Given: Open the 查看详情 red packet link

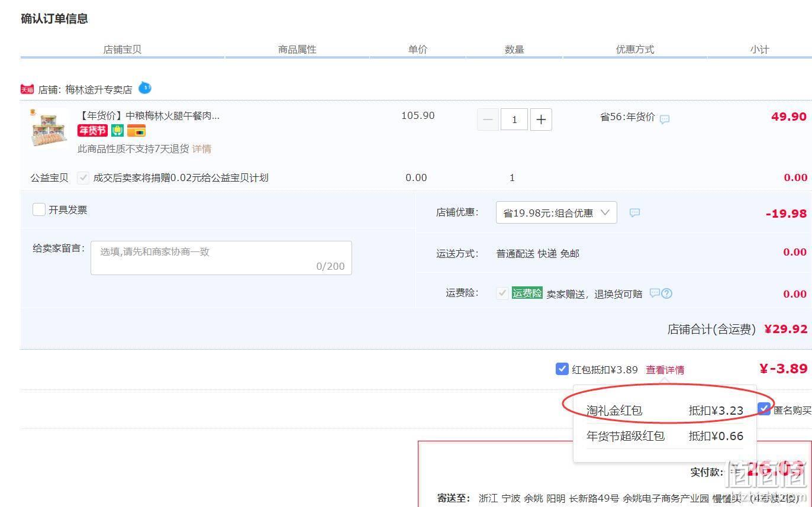Looking at the screenshot, I should coord(665,370).
